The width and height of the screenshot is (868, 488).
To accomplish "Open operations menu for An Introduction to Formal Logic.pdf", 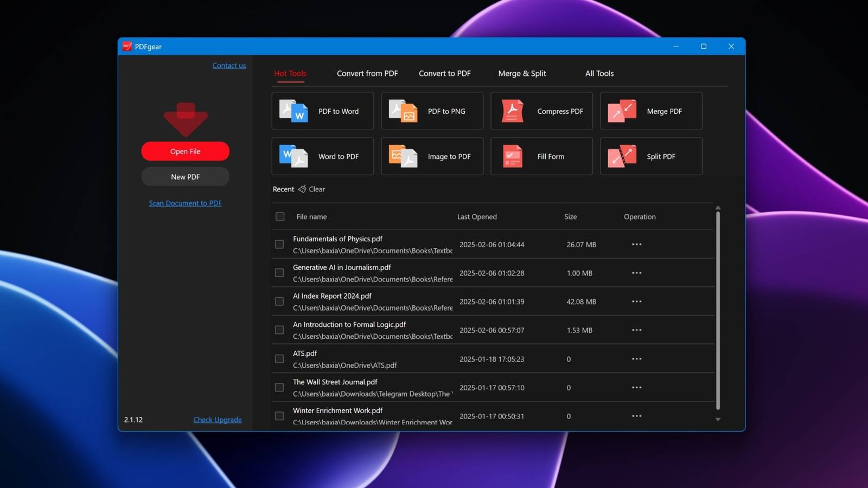I will point(636,330).
